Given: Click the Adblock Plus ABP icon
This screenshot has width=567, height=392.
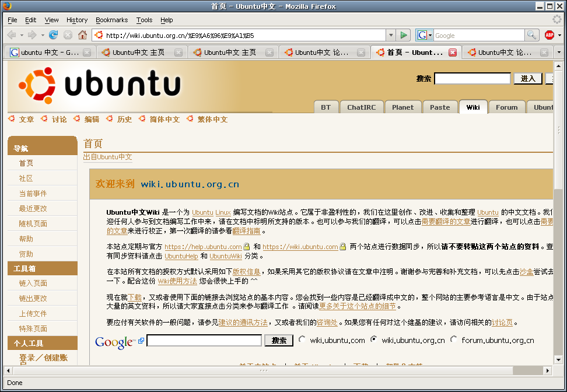Looking at the screenshot, I should click(549, 35).
